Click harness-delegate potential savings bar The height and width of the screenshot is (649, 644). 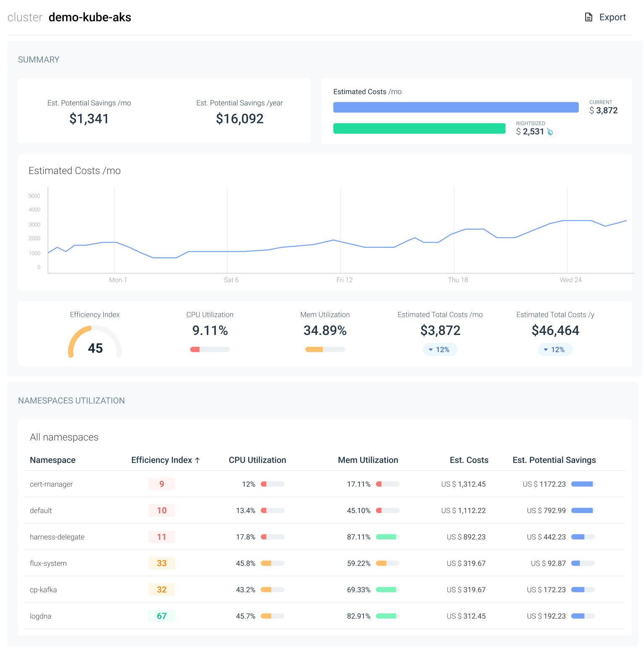click(583, 537)
